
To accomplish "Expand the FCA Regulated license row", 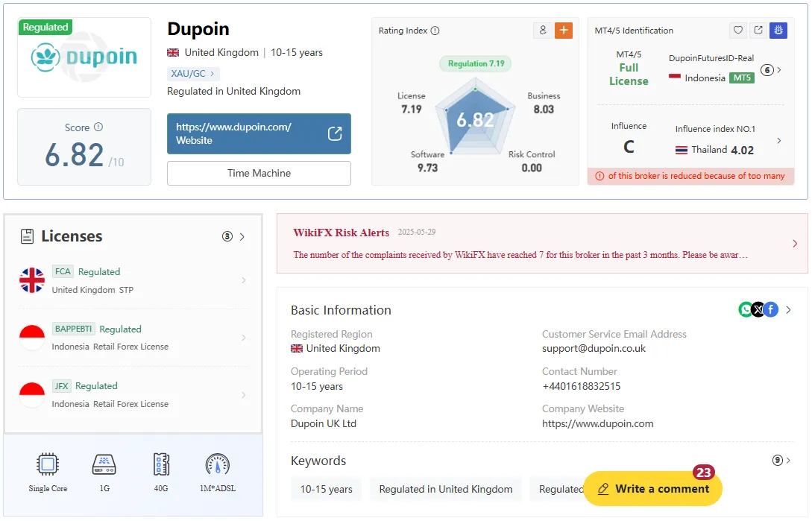I will tap(133, 280).
